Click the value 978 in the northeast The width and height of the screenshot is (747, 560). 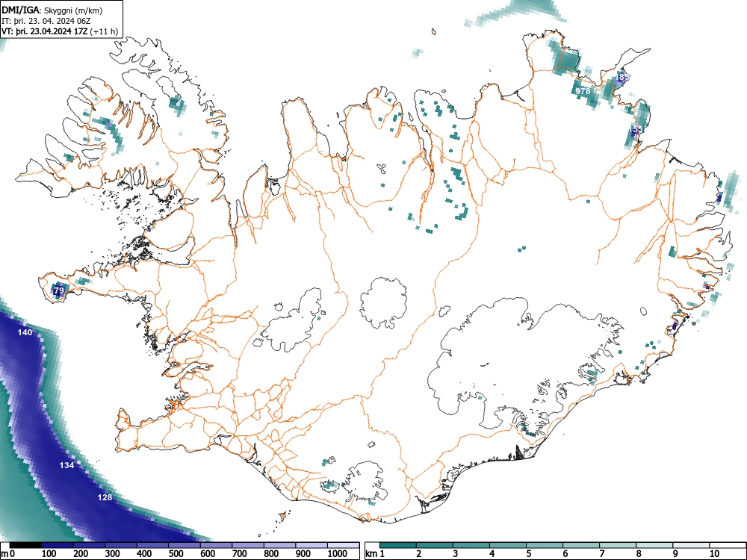tap(583, 90)
